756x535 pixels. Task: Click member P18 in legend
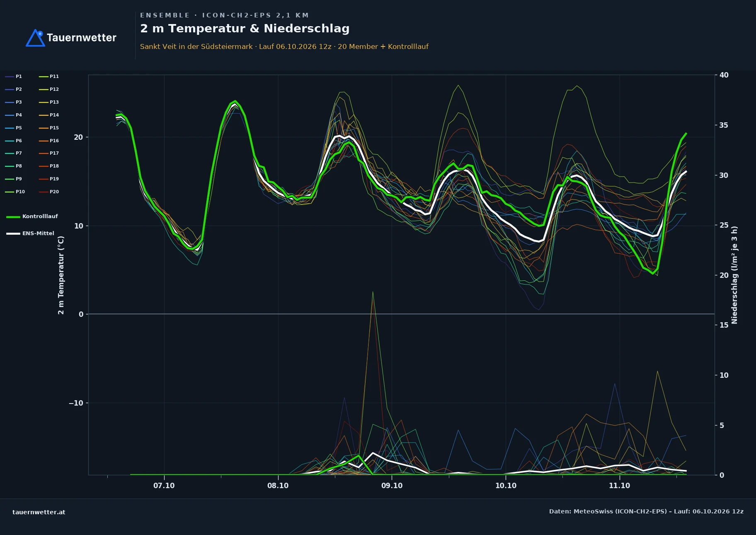(x=49, y=166)
